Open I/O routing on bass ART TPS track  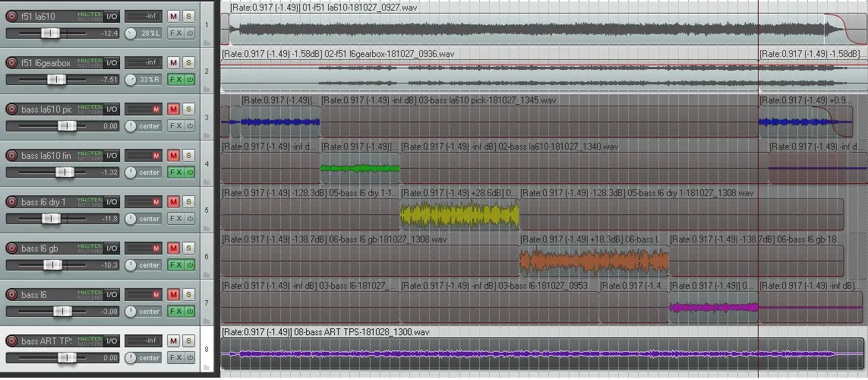click(x=112, y=341)
